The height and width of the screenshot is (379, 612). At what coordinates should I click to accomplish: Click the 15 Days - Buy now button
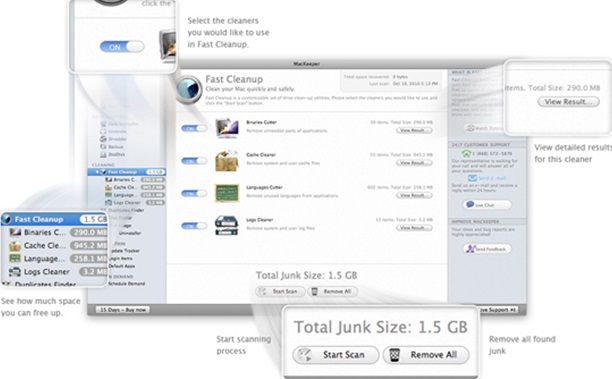click(123, 310)
